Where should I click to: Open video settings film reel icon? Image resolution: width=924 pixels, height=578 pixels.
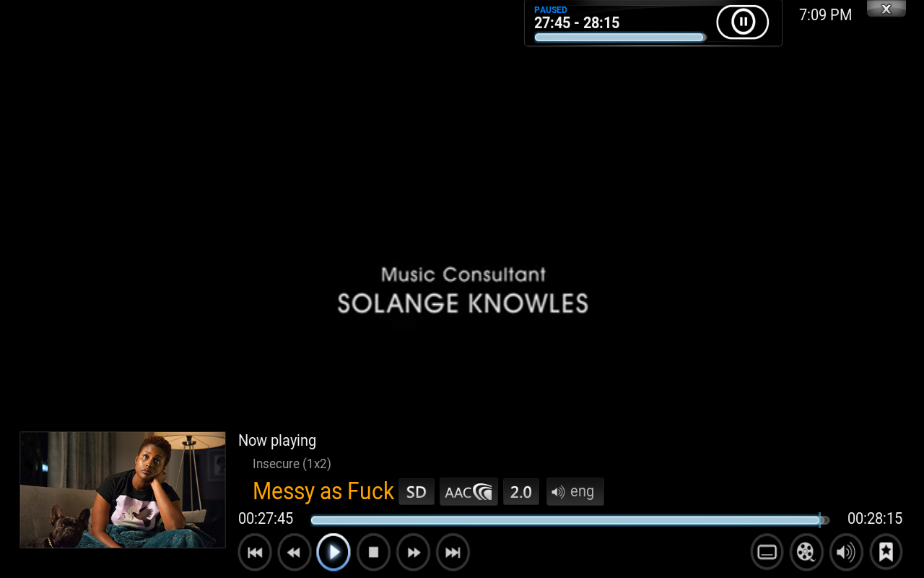(x=806, y=553)
